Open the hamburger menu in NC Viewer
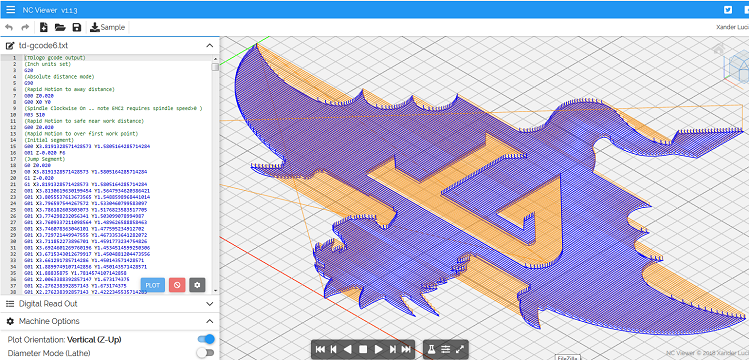Screen dimensions: 749x360 pyautogui.click(x=10, y=10)
